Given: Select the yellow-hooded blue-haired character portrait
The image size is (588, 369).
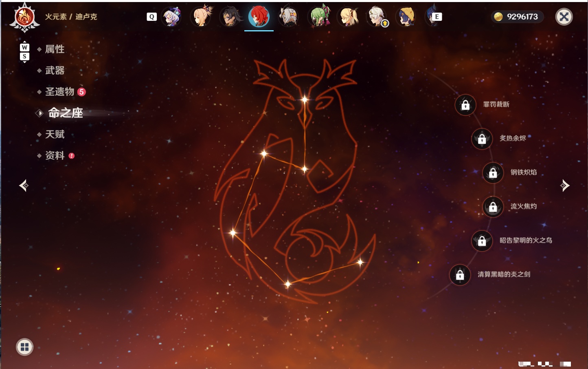Looking at the screenshot, I should click(x=406, y=17).
